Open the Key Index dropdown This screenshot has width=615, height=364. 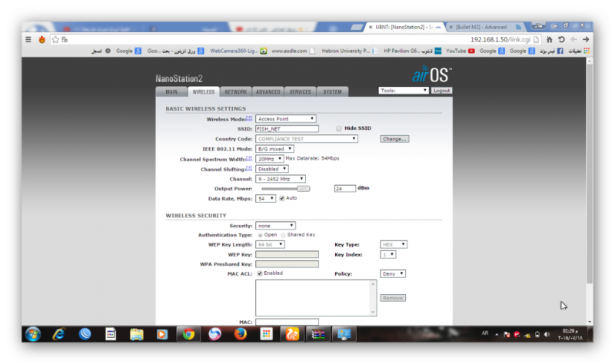(x=388, y=255)
